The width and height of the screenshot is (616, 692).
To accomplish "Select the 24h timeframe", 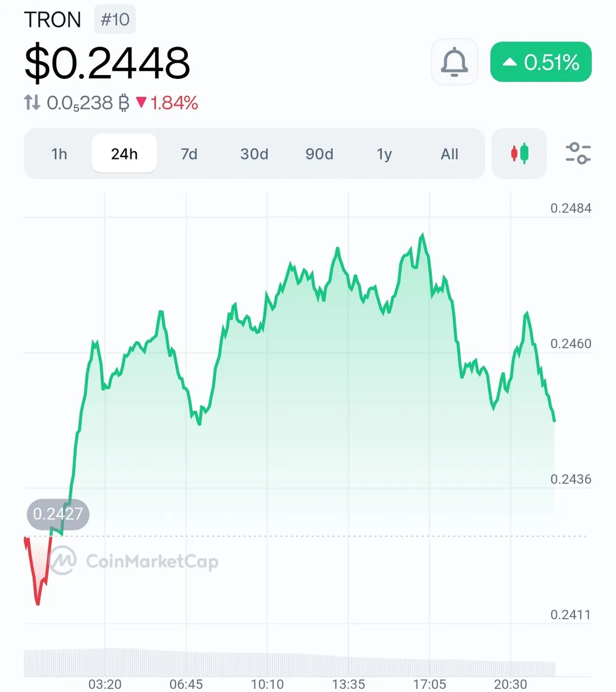I will pyautogui.click(x=124, y=154).
